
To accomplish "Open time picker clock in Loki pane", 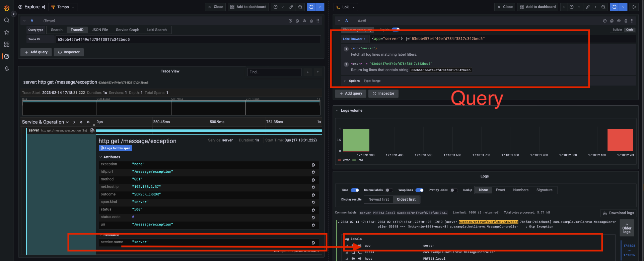I will pyautogui.click(x=571, y=7).
